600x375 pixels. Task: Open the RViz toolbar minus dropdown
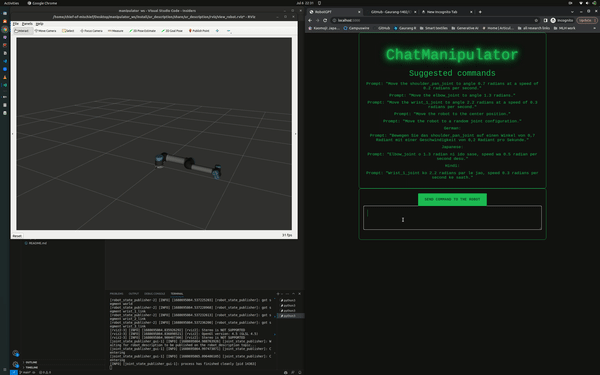click(x=229, y=31)
